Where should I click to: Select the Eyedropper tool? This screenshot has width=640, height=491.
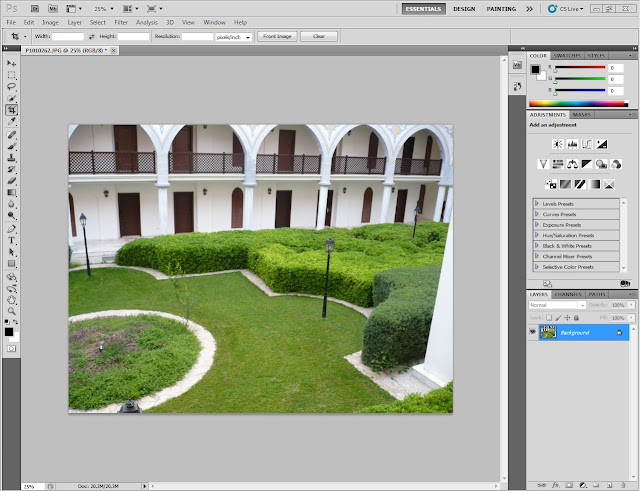pyautogui.click(x=11, y=122)
